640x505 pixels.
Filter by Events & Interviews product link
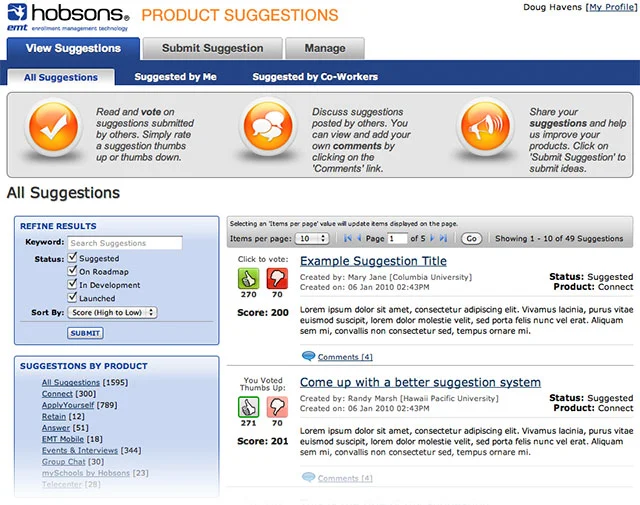pyautogui.click(x=80, y=450)
